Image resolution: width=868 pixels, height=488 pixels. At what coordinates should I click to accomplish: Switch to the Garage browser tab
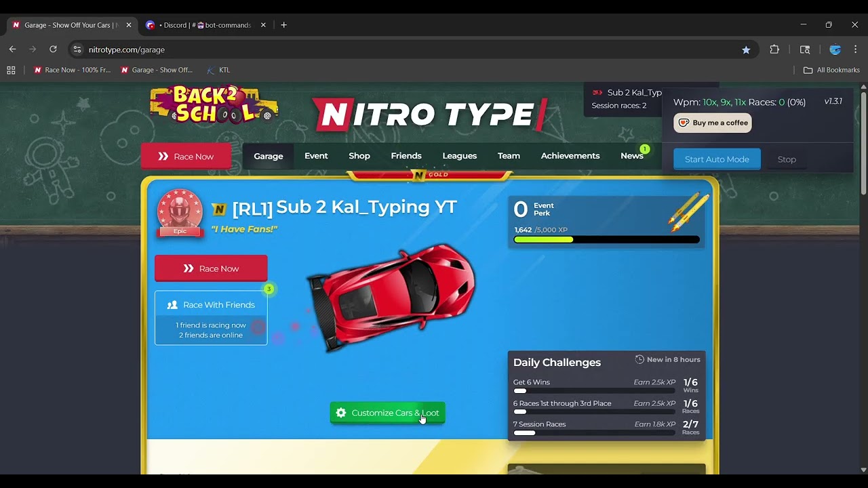71,25
